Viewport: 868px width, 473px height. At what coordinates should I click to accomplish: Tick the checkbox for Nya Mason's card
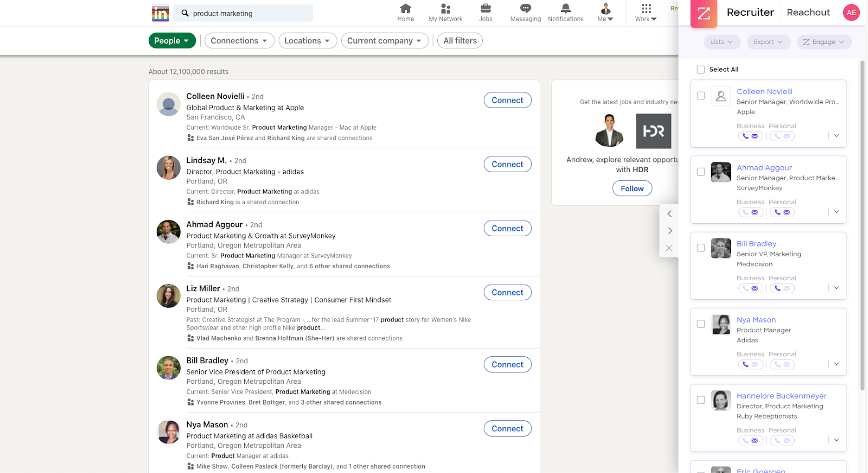(x=701, y=324)
